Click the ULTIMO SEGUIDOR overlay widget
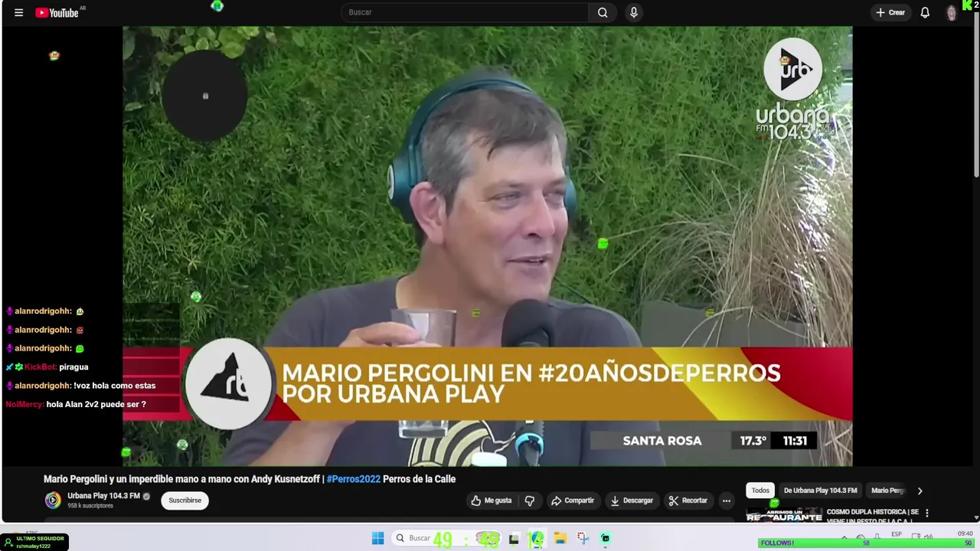 coord(35,542)
